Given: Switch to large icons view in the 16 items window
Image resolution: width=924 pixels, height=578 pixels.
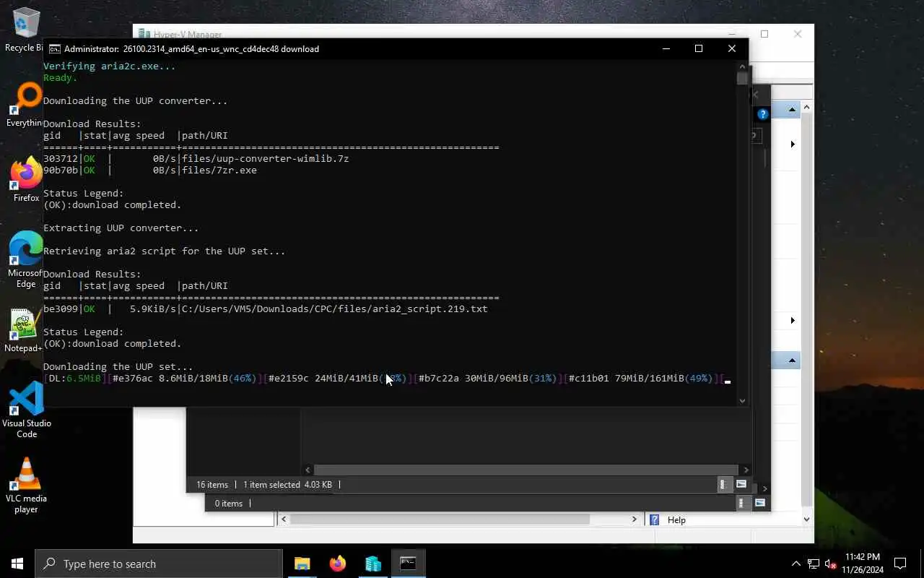Looking at the screenshot, I should (x=741, y=485).
